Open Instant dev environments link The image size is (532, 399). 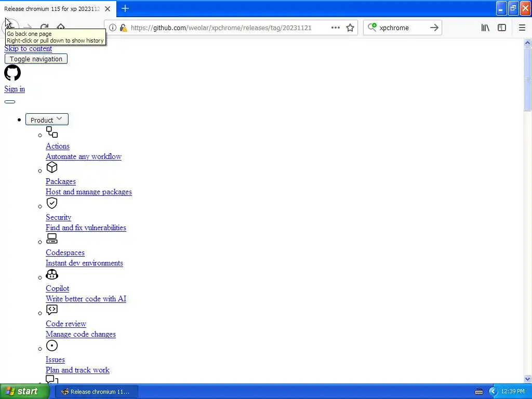pos(85,263)
